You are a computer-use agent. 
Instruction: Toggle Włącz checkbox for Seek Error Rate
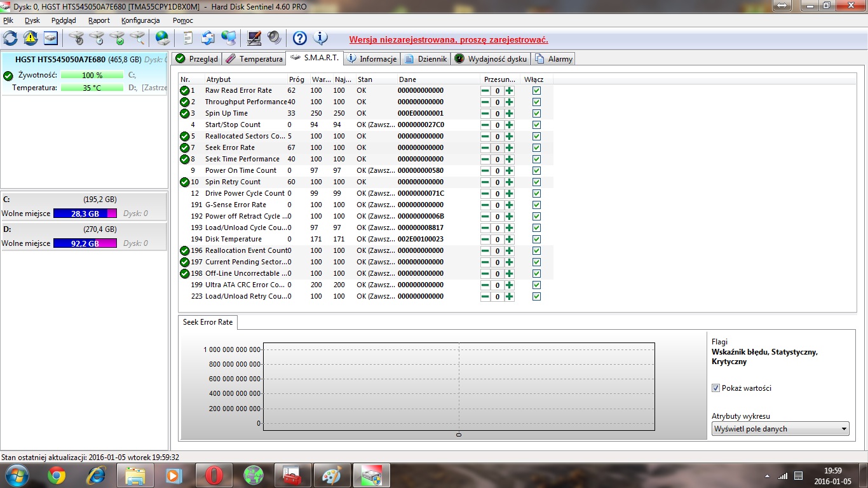(x=537, y=148)
